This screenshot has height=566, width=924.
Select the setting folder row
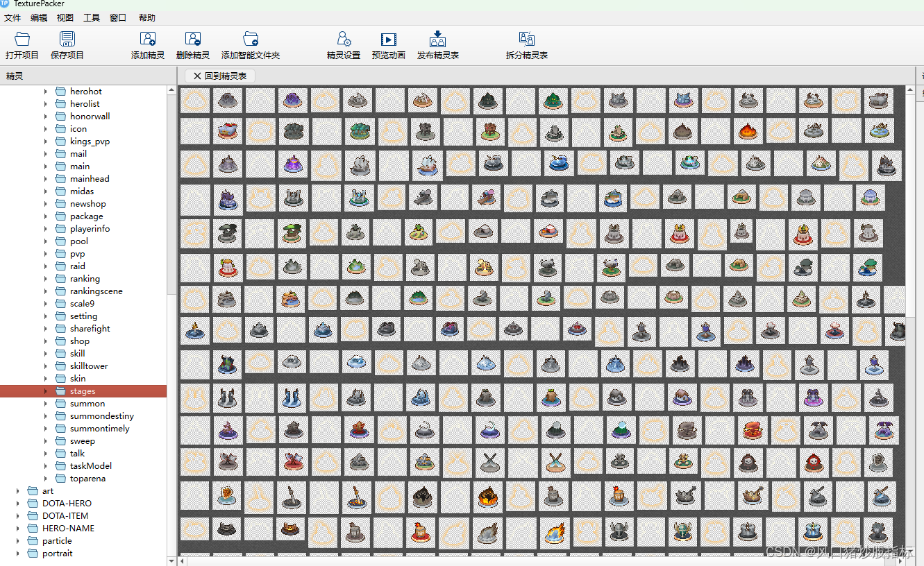(x=83, y=316)
